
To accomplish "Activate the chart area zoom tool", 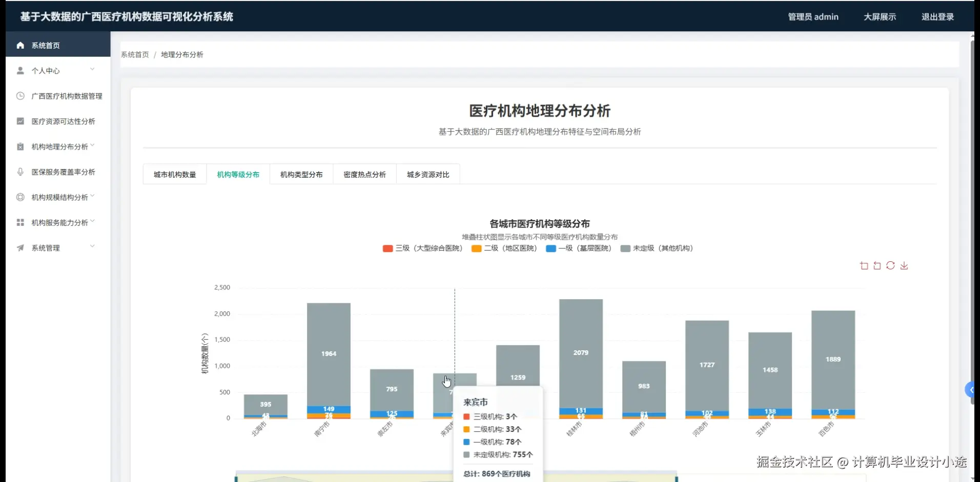I will [864, 265].
